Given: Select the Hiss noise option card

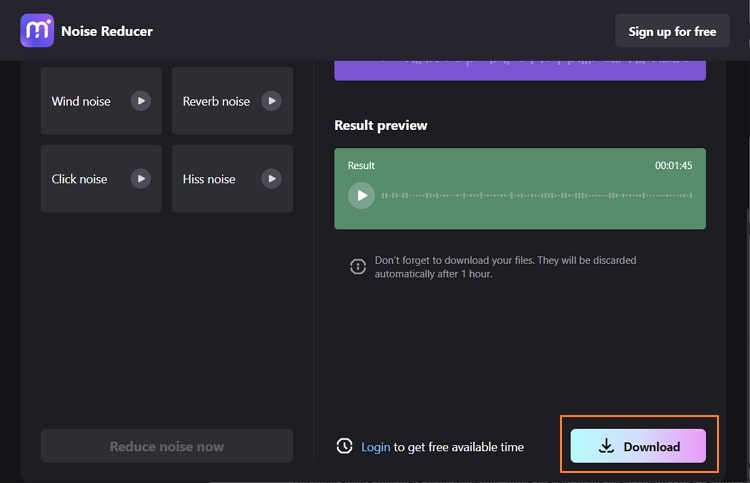Looking at the screenshot, I should coord(232,179).
